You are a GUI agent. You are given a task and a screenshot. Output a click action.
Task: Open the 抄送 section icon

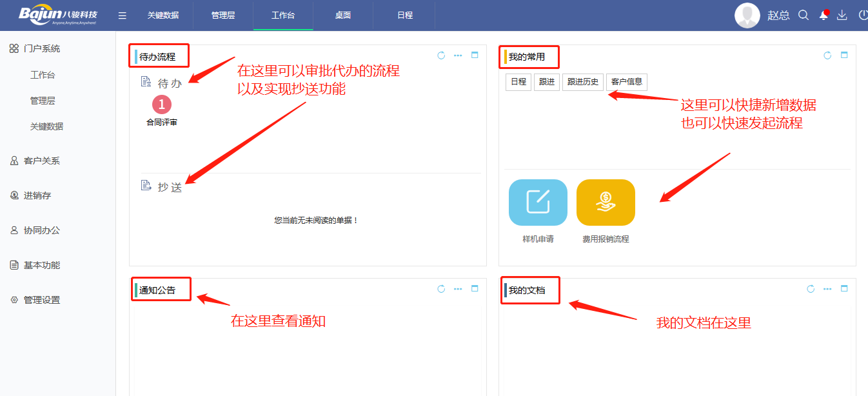pos(146,185)
